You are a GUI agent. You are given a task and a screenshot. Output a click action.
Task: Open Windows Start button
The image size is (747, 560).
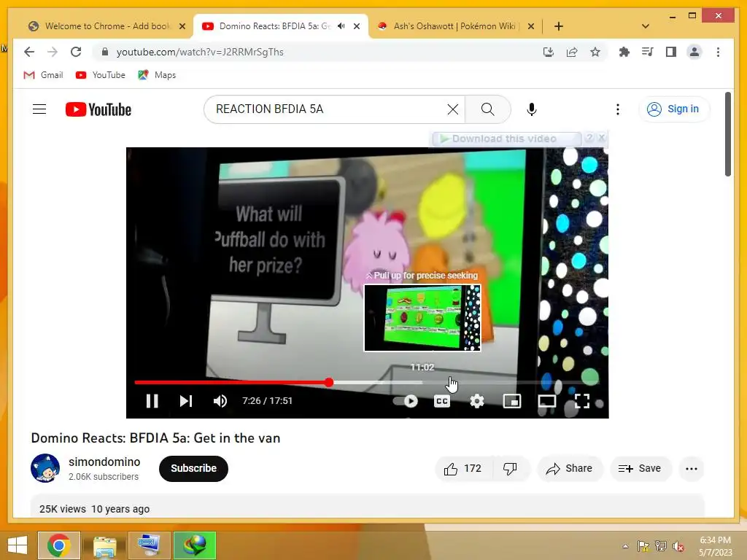pyautogui.click(x=18, y=545)
